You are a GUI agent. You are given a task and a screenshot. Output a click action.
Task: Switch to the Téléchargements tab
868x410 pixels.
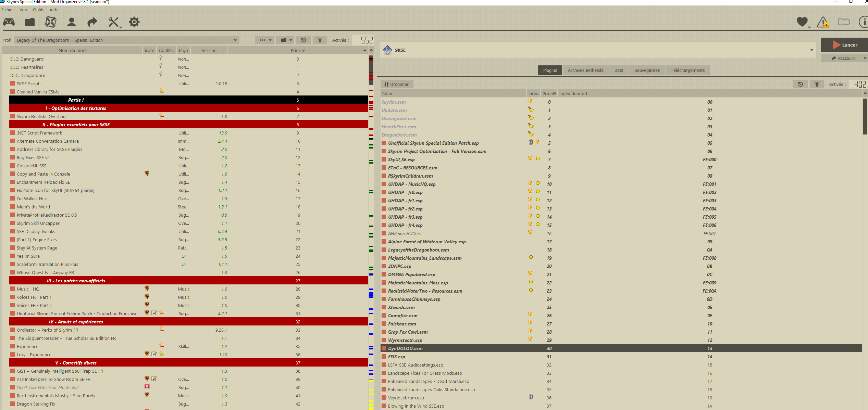click(x=687, y=71)
